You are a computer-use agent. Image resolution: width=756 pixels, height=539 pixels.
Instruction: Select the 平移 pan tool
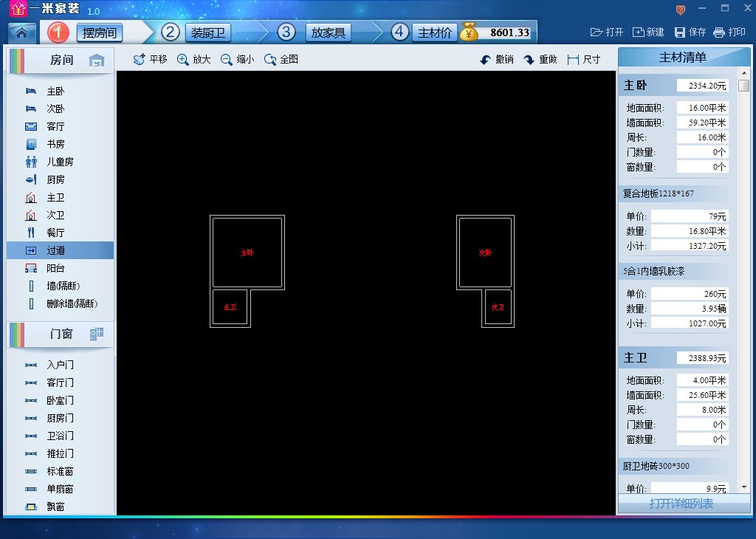tap(150, 59)
